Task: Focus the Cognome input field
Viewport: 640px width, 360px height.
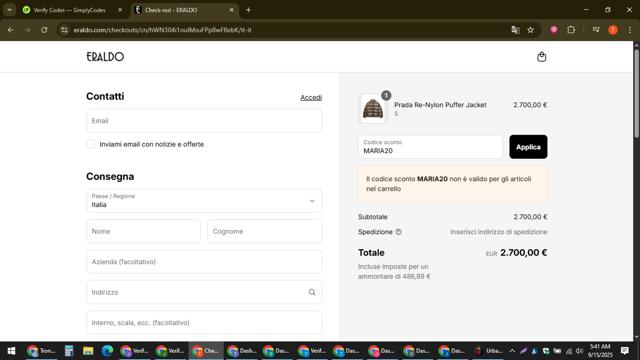Action: (x=264, y=231)
